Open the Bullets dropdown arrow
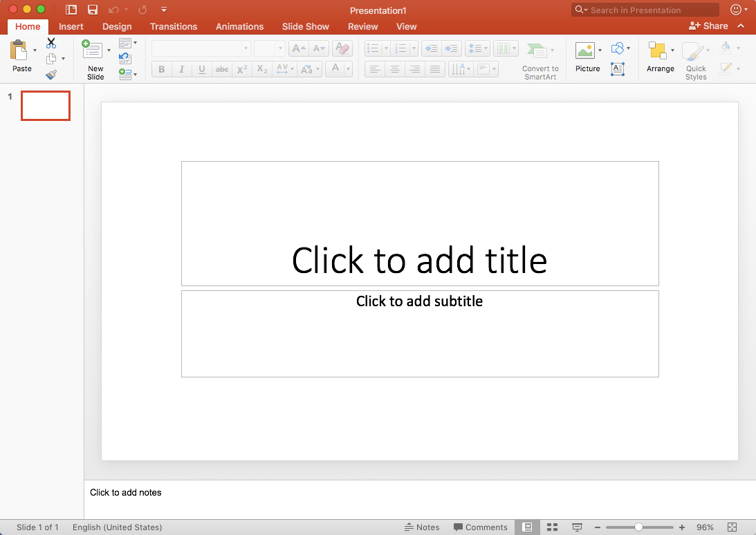Screen dimensions: 756x535 [385, 48]
